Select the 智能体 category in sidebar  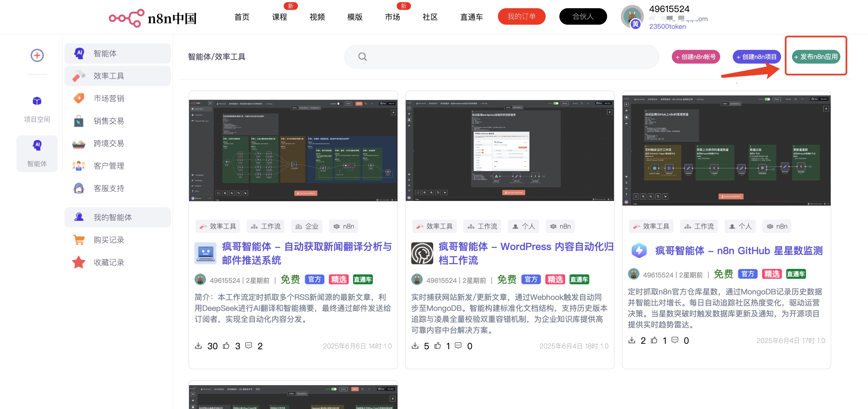coord(118,53)
